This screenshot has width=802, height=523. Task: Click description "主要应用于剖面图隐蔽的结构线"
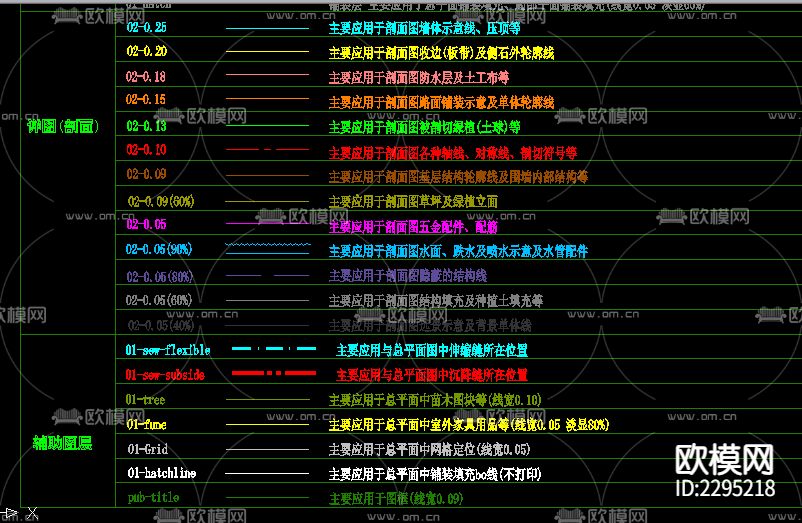[x=407, y=276]
